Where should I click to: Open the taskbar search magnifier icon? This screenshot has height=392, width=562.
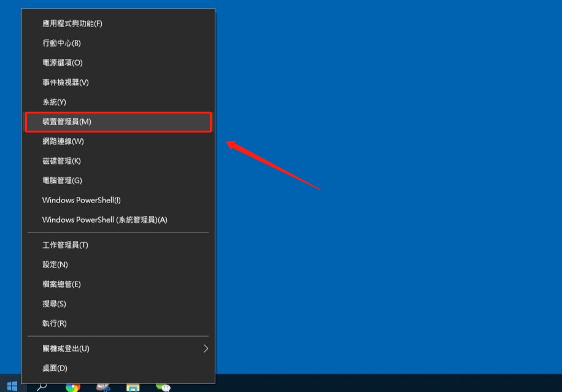[x=42, y=386]
